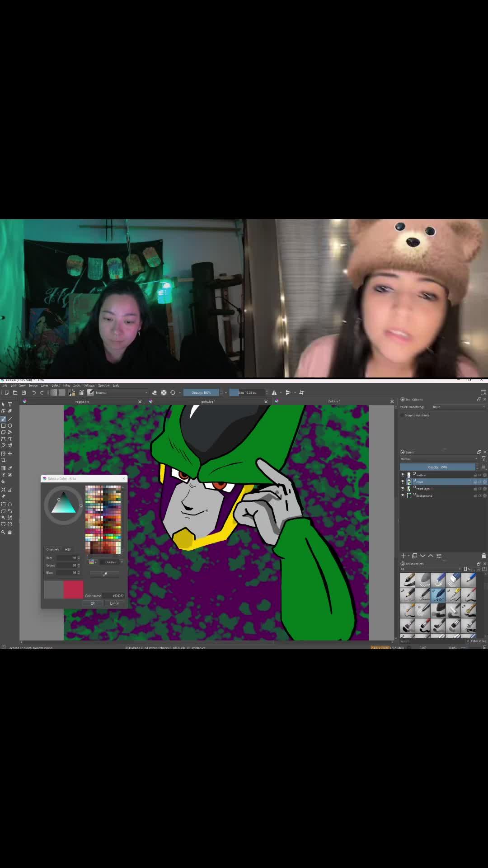This screenshot has width=488, height=868.
Task: Toggle wrap-around crop icon in toolbar
Action: click(x=302, y=392)
